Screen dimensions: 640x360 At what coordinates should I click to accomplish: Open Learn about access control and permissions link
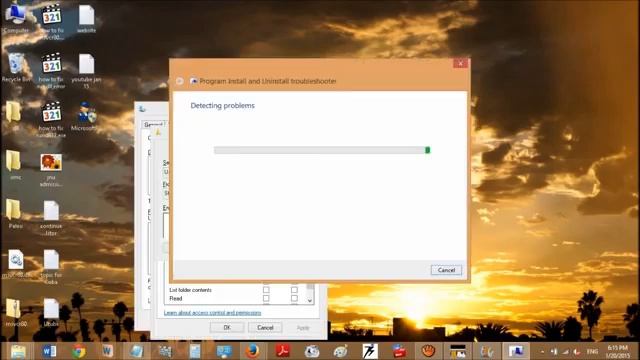pyautogui.click(x=212, y=313)
